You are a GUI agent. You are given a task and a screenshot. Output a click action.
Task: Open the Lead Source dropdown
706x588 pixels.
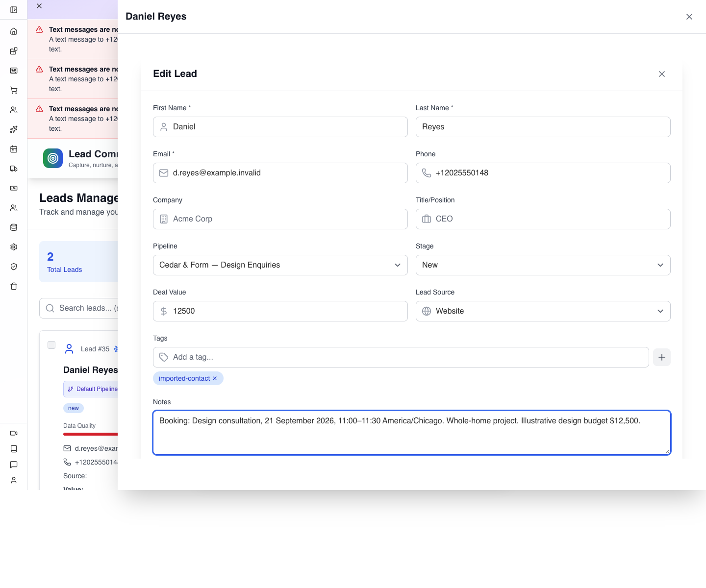543,311
